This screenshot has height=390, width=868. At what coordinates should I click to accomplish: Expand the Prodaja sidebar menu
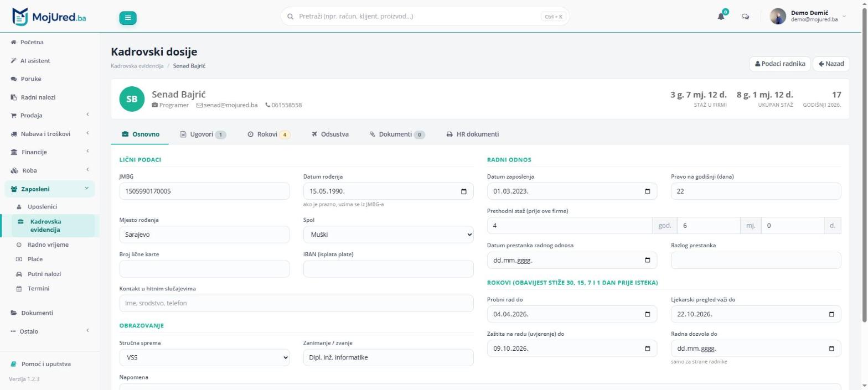click(50, 115)
